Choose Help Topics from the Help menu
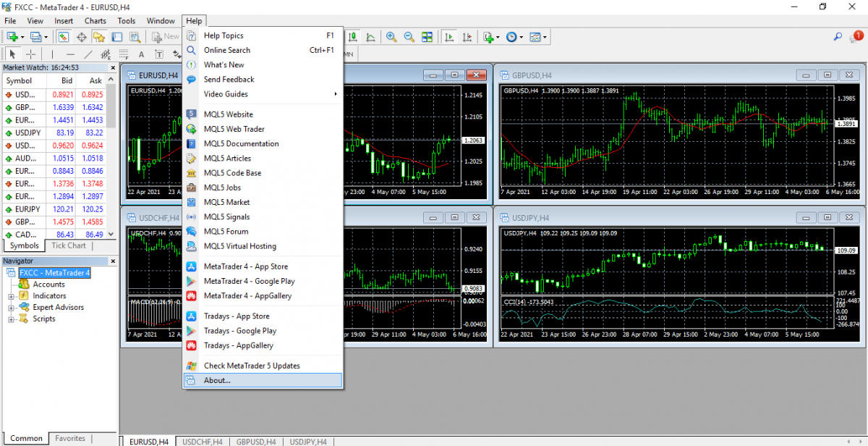This screenshot has height=446, width=868. (x=263, y=35)
